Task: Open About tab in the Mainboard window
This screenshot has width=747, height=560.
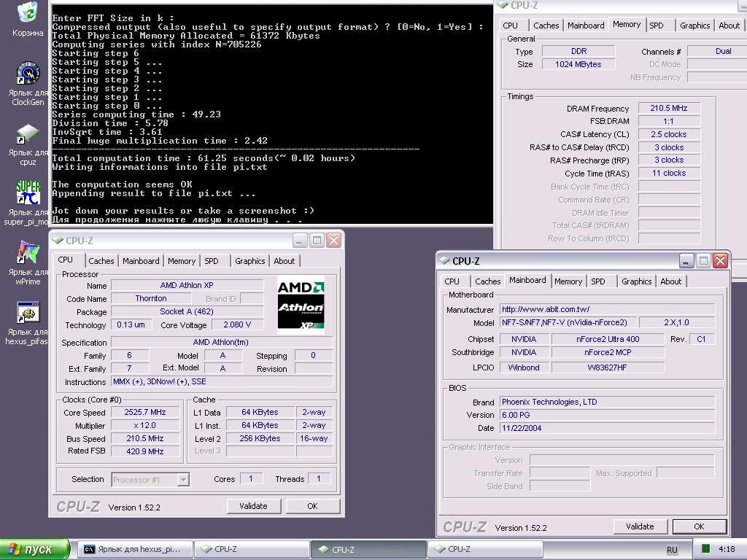Action: point(671,281)
